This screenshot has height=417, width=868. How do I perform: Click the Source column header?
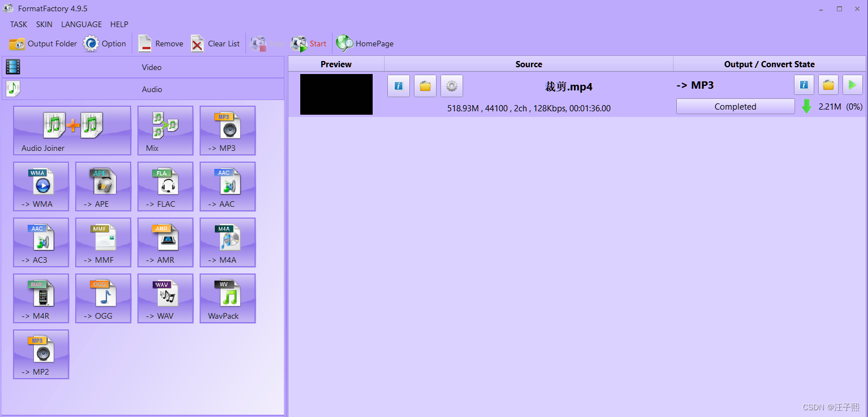coord(529,64)
